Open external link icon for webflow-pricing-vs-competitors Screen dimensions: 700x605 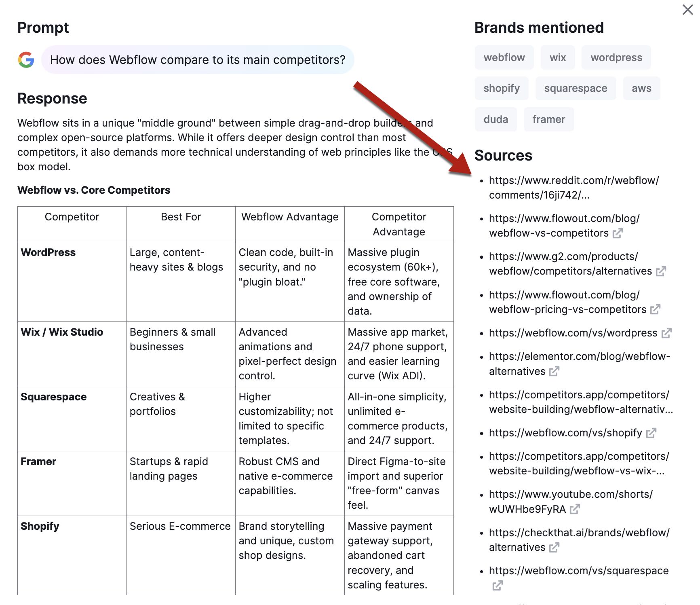click(x=655, y=309)
